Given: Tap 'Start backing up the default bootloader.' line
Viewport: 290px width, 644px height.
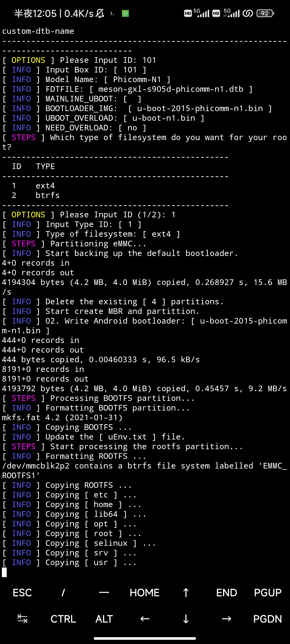Looking at the screenshot, I should coord(120,253).
